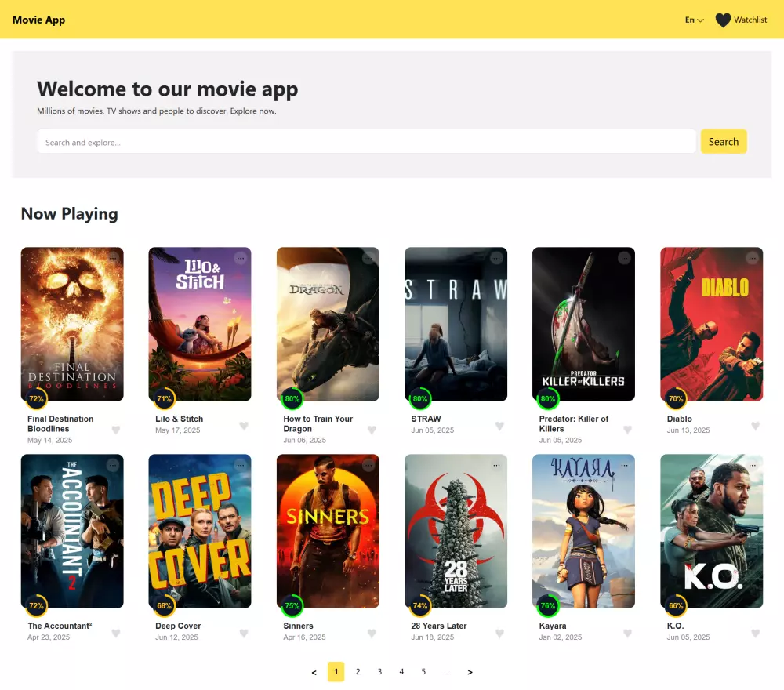Viewport: 784px width, 690px height.
Task: Open the options menu on Final Destination Bloodlines poster
Action: pos(113,259)
